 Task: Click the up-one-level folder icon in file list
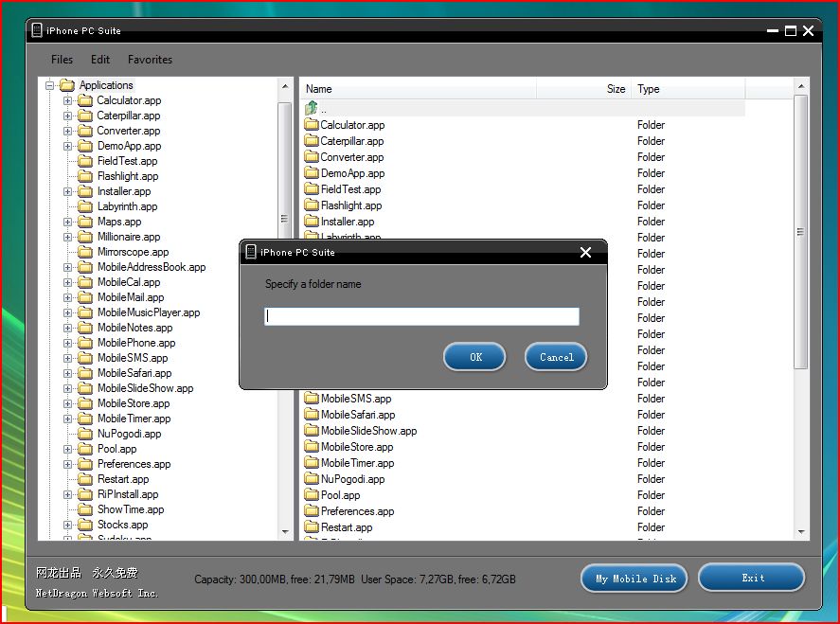[x=312, y=108]
